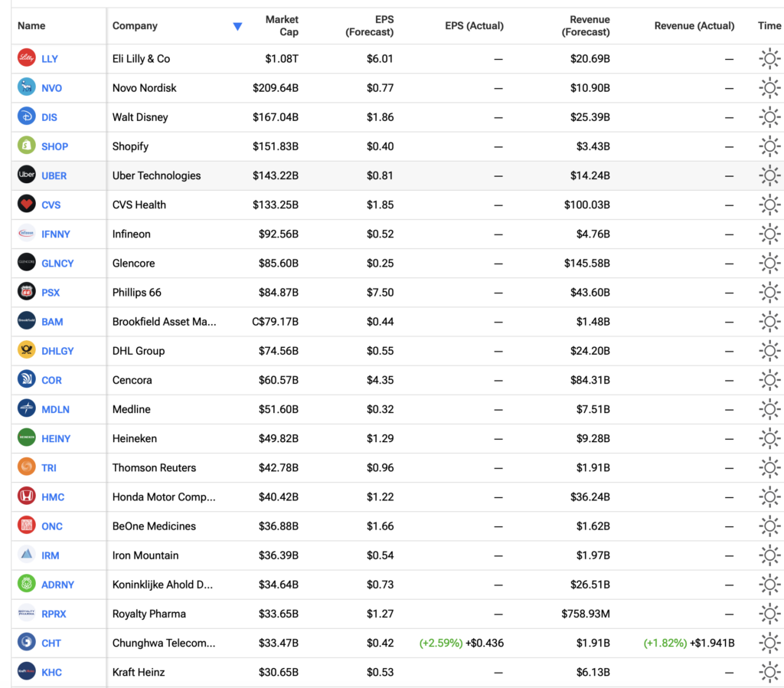This screenshot has width=784, height=688.
Task: Click the Thomson Reuters orange logo
Action: (x=27, y=467)
